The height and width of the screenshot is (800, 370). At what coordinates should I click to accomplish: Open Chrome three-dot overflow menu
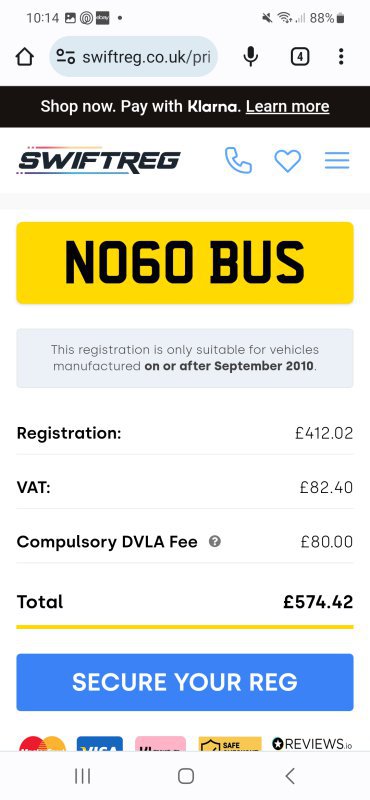click(341, 57)
